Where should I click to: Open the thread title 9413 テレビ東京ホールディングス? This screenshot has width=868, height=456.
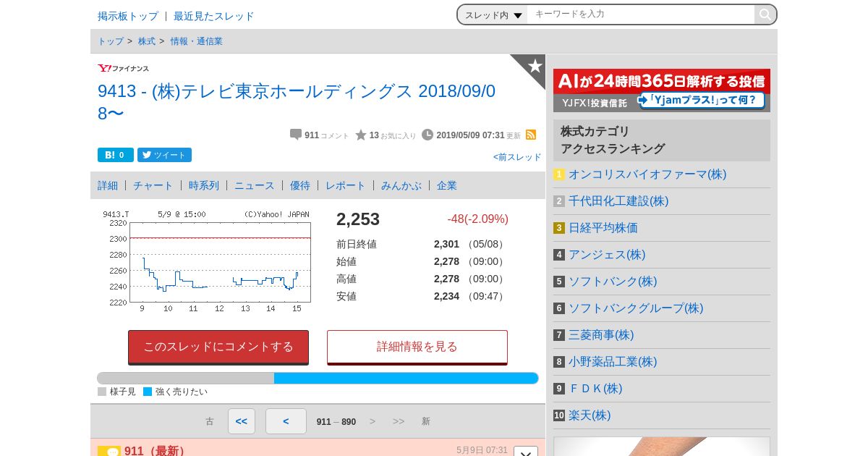click(297, 102)
